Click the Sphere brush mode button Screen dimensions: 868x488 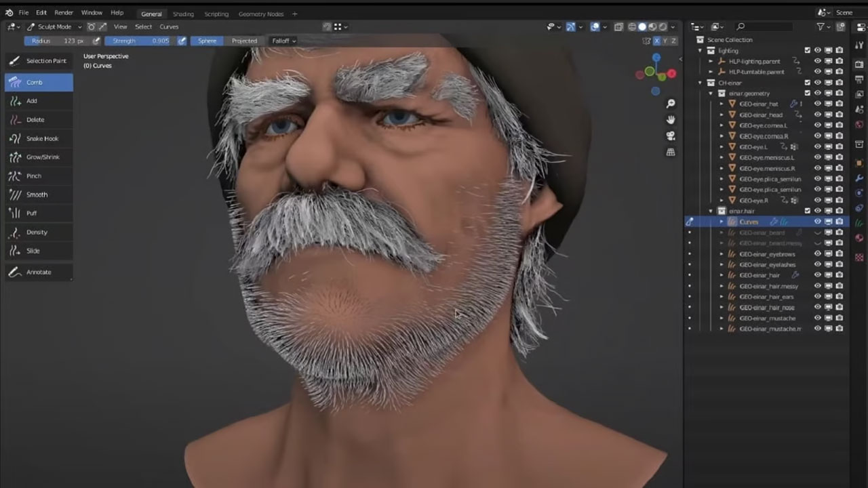[206, 41]
